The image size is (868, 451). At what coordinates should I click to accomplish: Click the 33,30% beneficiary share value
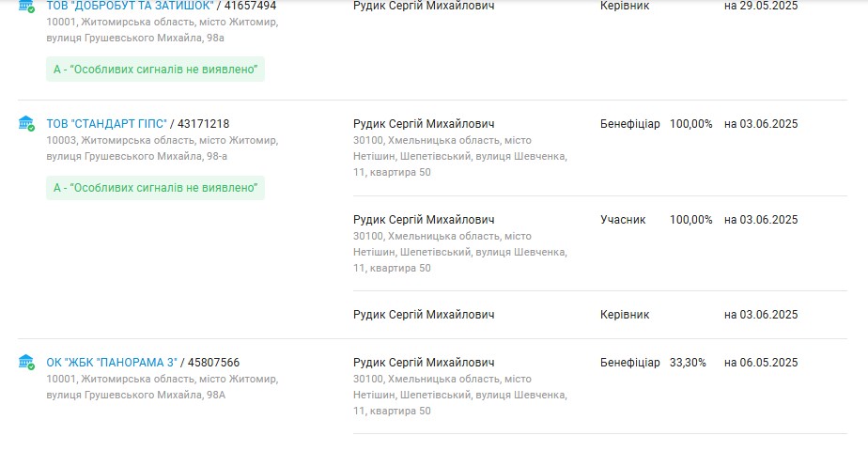[x=688, y=363]
